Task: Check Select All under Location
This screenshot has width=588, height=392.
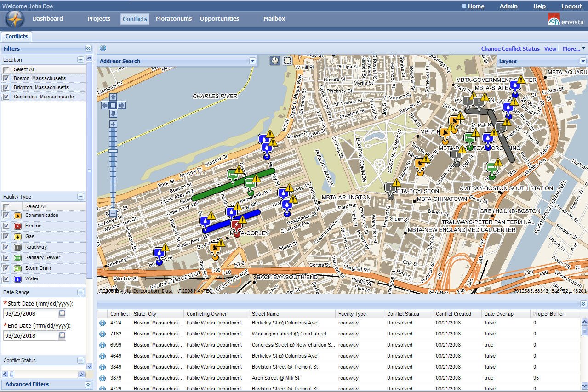Action: (x=6, y=70)
